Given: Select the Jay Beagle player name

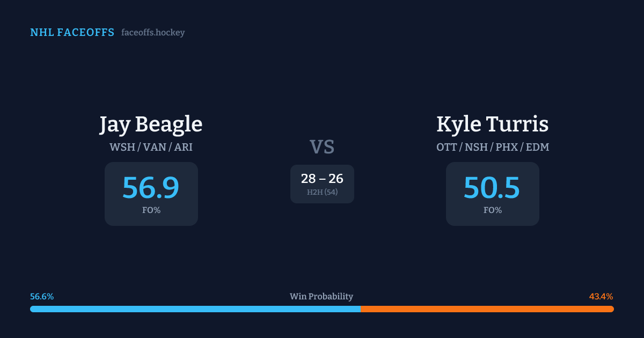Looking at the screenshot, I should pyautogui.click(x=151, y=124).
